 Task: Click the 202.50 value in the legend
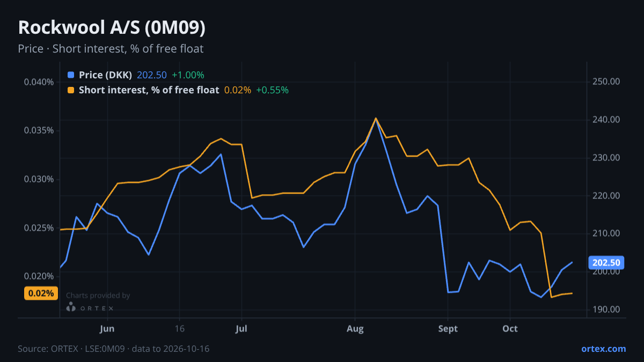pyautogui.click(x=152, y=75)
